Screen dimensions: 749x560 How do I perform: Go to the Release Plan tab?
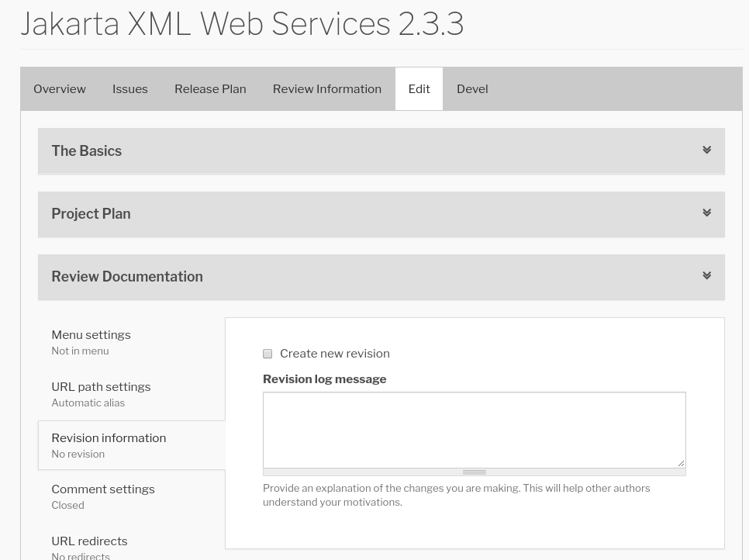click(210, 89)
